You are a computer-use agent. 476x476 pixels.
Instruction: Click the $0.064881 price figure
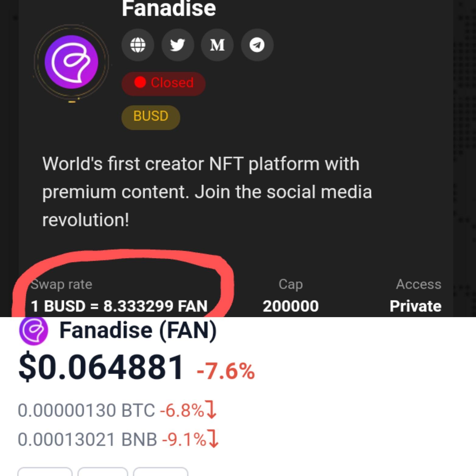[x=101, y=367]
